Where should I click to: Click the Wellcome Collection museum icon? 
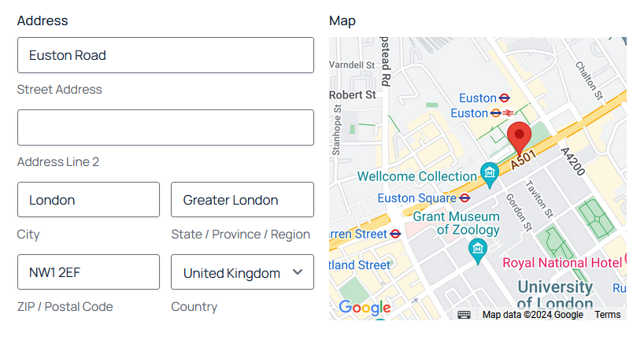[490, 173]
